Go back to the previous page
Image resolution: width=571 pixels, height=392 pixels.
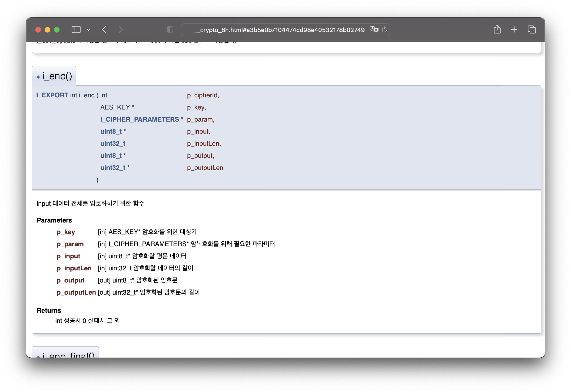click(104, 30)
